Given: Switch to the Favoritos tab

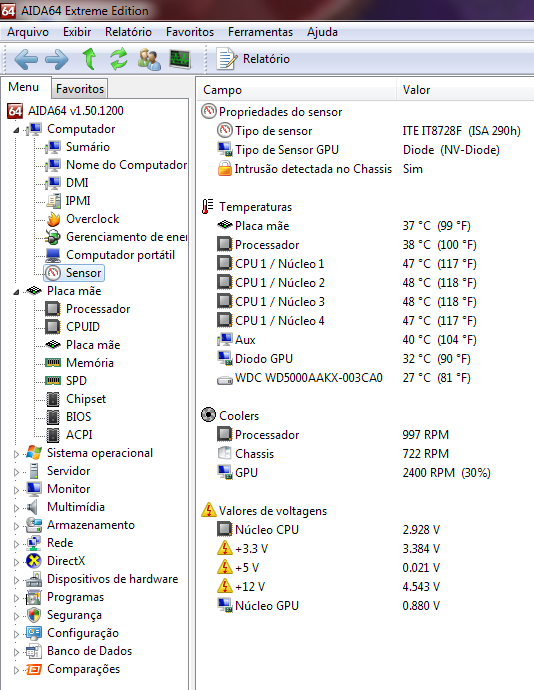Looking at the screenshot, I should tap(80, 89).
